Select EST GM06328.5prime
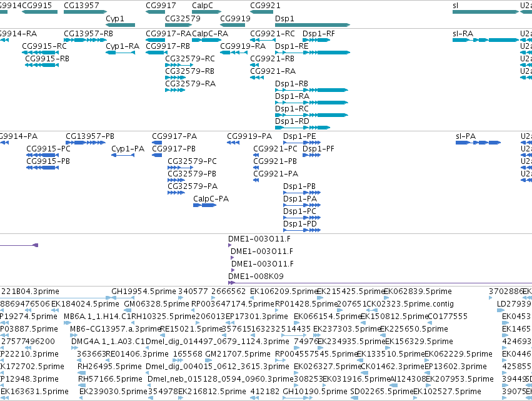 (128, 310)
